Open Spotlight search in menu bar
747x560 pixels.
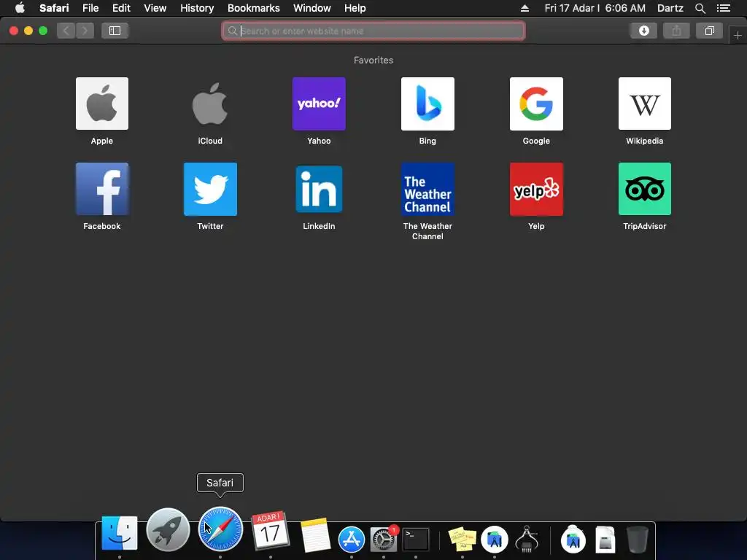pos(700,8)
